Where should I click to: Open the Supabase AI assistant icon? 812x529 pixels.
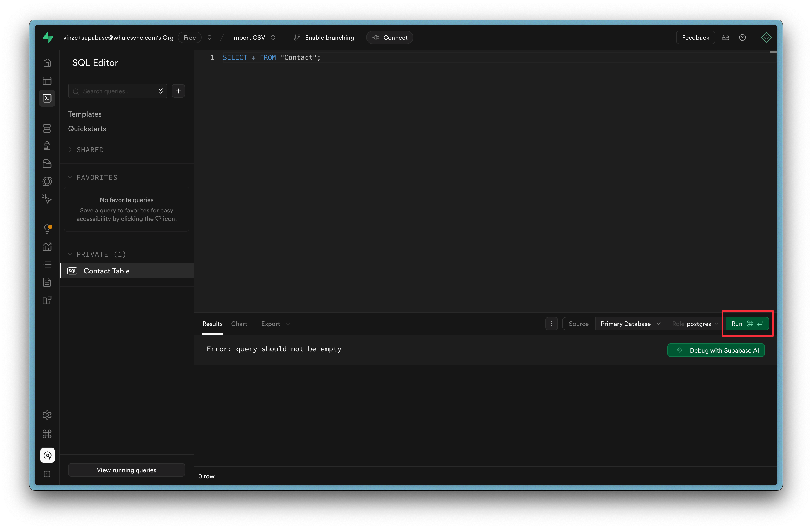pos(766,37)
